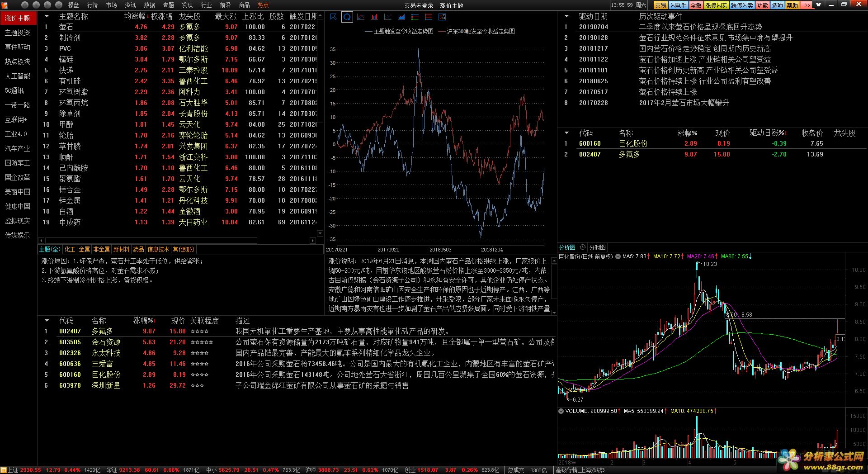Viewport: 868px width, 474px height.
Task: Click the round down-arrow navigation button
Action: click(x=59, y=5)
